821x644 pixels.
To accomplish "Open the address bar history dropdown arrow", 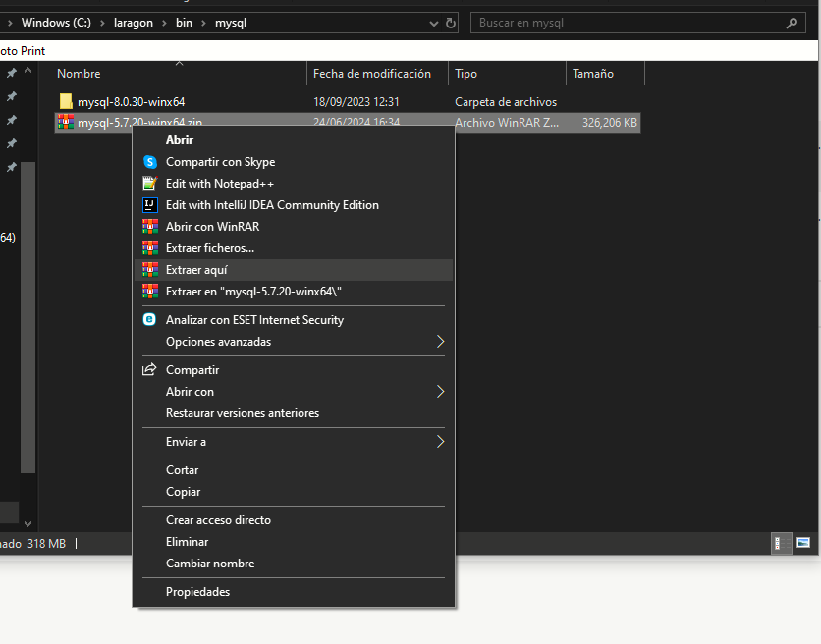I will point(433,22).
